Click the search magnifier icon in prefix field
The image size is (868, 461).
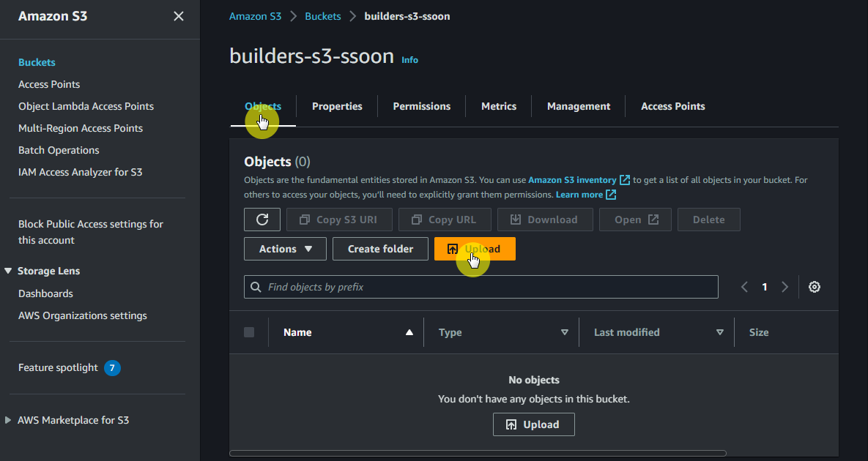[x=256, y=287]
